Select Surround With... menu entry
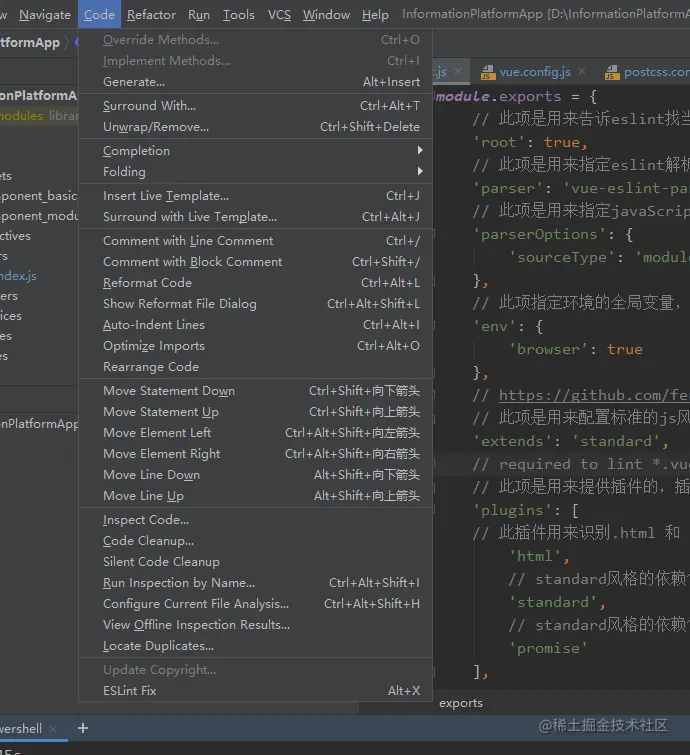 click(255, 106)
